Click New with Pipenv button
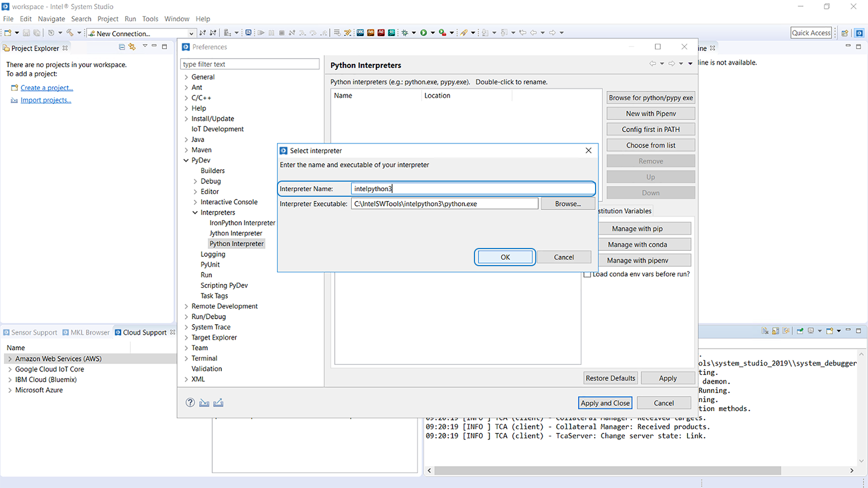The height and width of the screenshot is (488, 868). [x=651, y=114]
